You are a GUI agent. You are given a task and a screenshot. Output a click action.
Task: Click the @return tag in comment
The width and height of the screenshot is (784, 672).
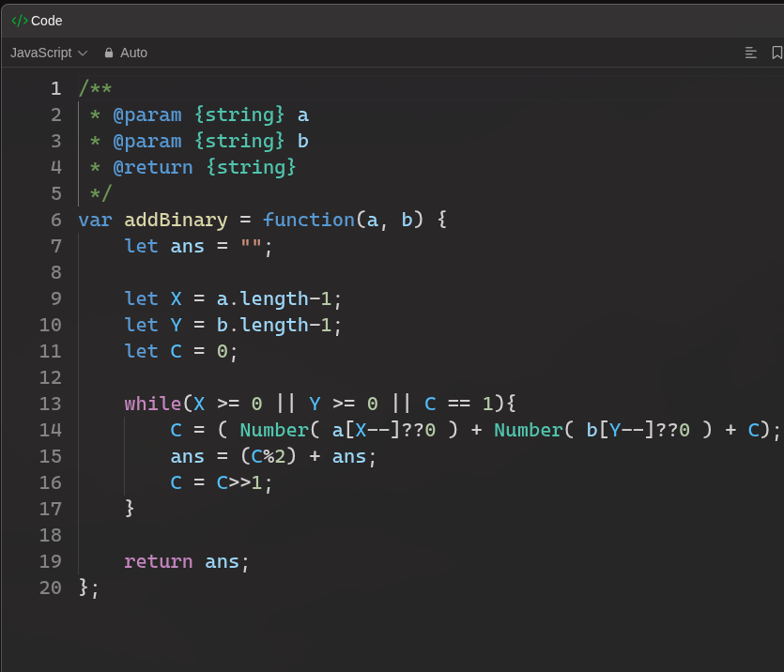coord(153,167)
